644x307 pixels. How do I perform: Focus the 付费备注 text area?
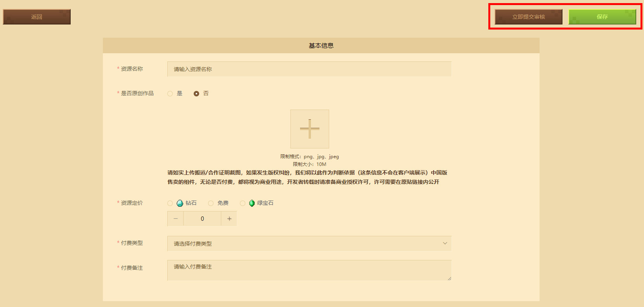tap(309, 270)
